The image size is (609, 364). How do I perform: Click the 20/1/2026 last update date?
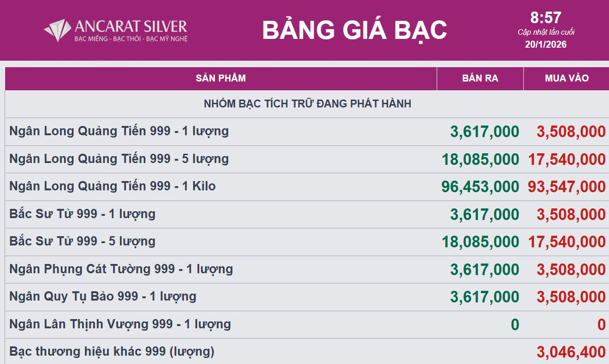546,44
